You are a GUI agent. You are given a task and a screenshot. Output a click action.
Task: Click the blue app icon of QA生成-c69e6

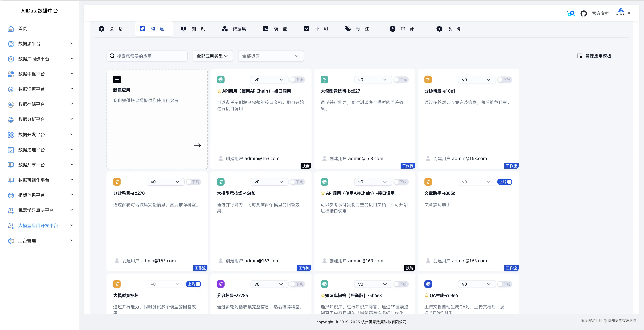(428, 284)
